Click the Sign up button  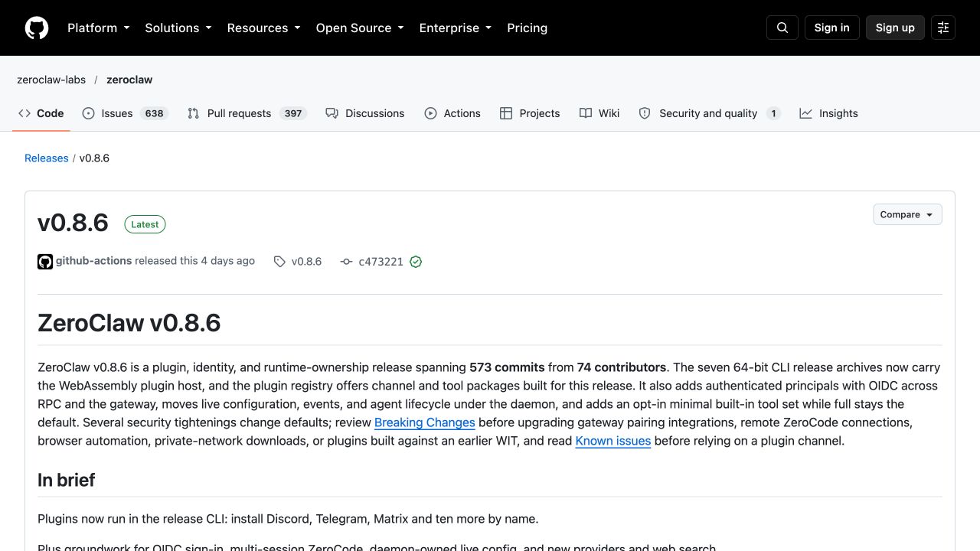tap(895, 28)
